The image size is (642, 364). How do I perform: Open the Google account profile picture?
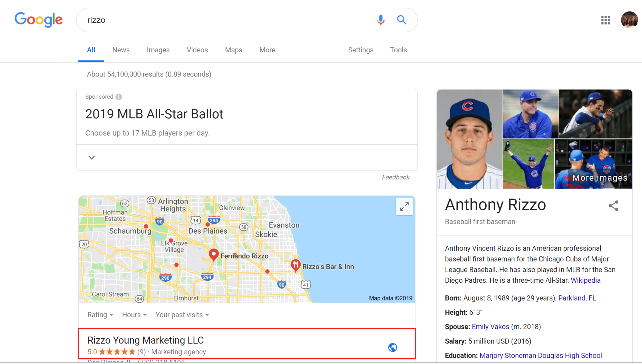pos(629,20)
